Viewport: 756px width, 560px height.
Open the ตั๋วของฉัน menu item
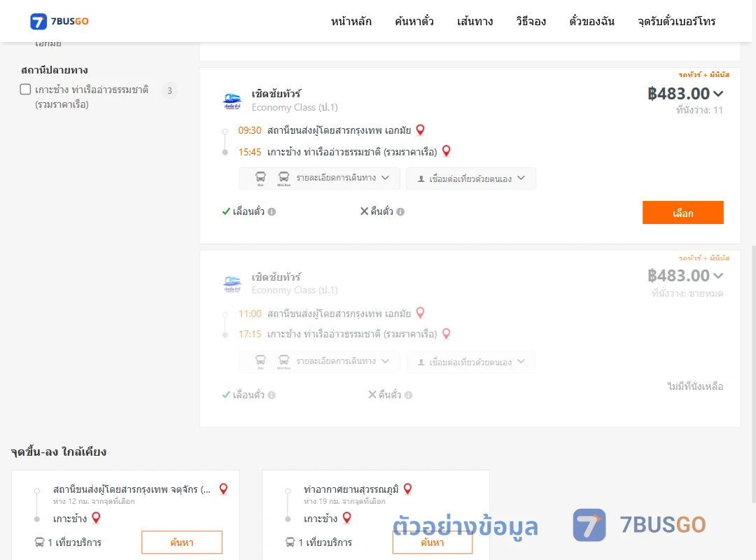pos(591,21)
